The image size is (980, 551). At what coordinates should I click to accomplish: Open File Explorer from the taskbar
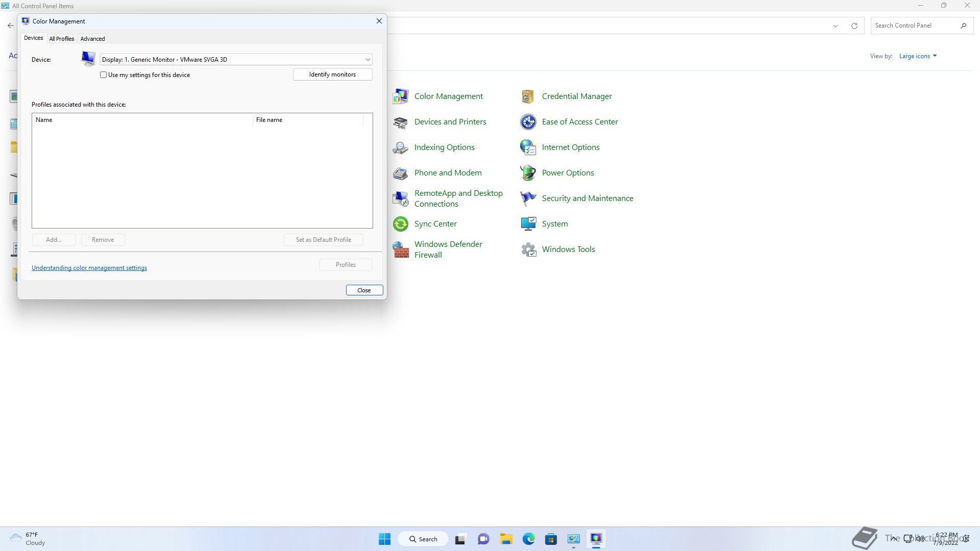pyautogui.click(x=506, y=539)
